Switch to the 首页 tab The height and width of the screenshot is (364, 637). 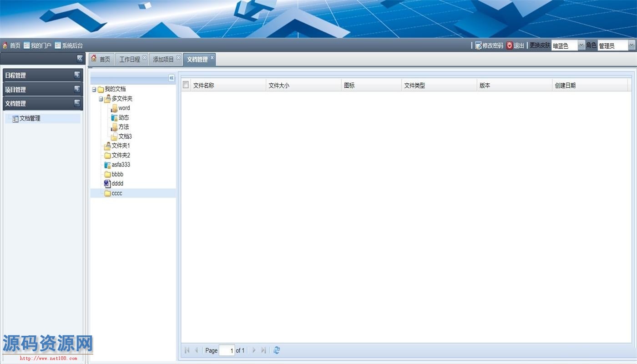[x=101, y=59]
